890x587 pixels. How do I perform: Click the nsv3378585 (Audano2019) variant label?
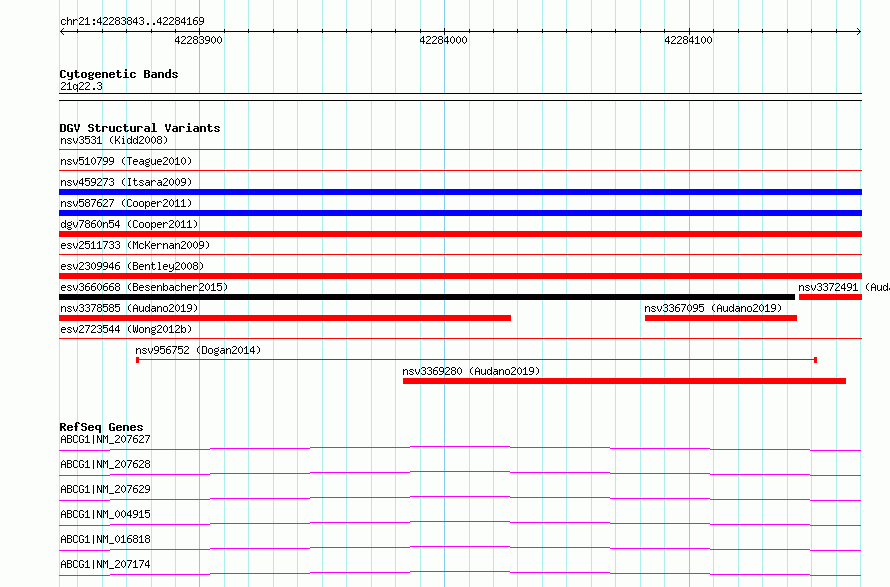click(129, 308)
